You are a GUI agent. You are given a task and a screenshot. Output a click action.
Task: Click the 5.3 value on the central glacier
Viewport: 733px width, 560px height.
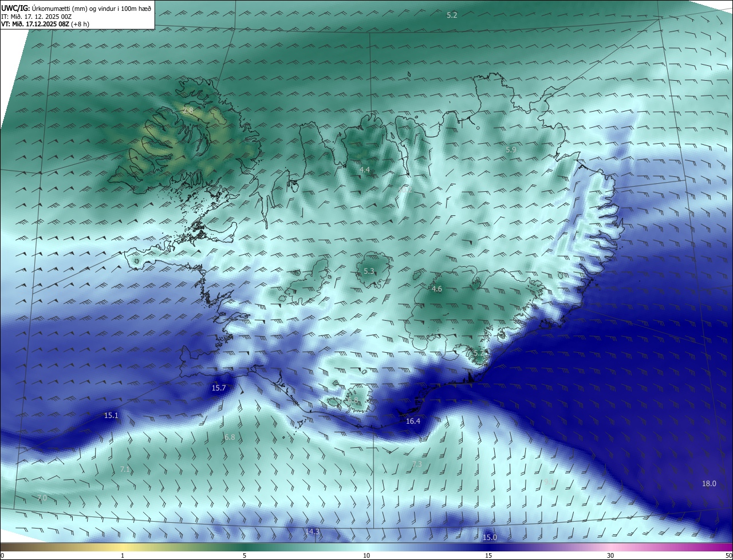pos(369,271)
